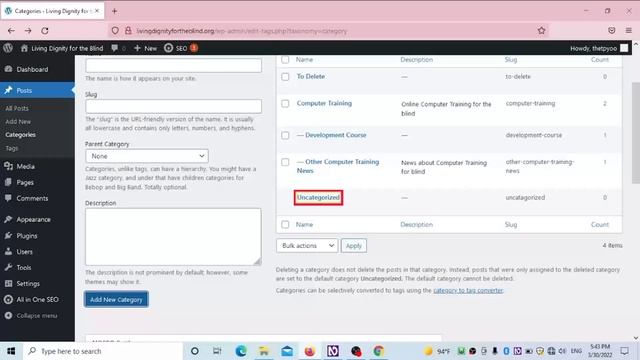Open Windows Start menu

11,351
